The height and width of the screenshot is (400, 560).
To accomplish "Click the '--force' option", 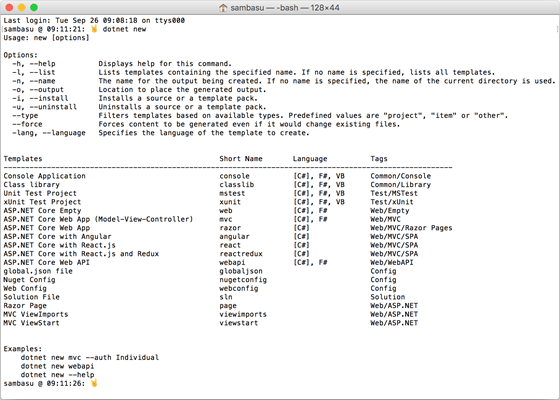I will (x=28, y=124).
